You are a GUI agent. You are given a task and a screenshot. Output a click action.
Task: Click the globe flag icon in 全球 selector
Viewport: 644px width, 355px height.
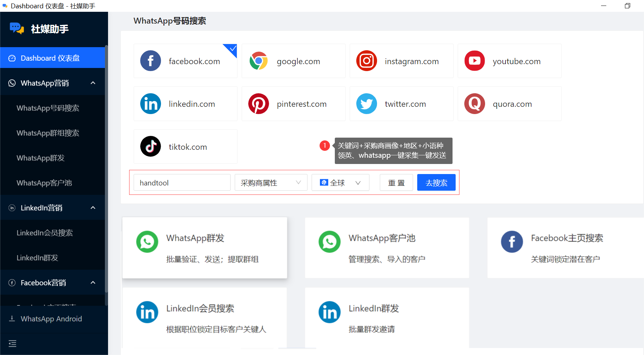tap(324, 182)
